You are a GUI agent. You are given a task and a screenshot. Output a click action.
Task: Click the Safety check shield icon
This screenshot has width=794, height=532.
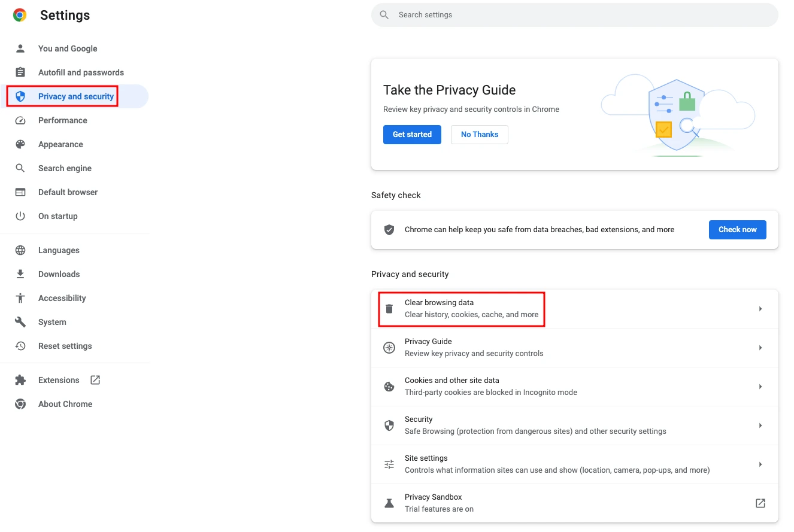click(x=389, y=230)
